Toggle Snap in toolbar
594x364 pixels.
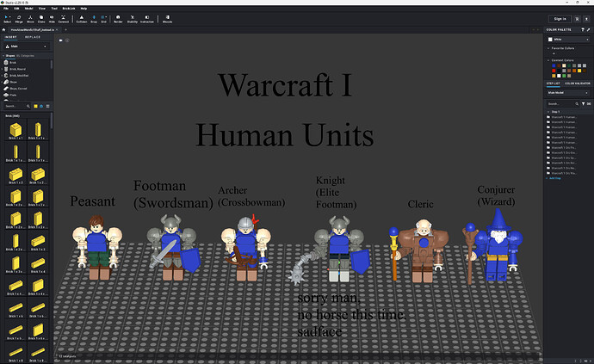tap(94, 19)
